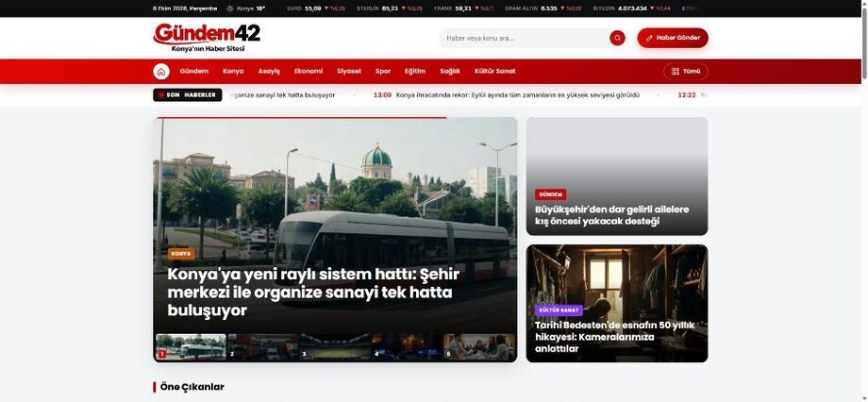
Task: Click the 'Öne Çıkanlar' section heading
Action: (192, 387)
